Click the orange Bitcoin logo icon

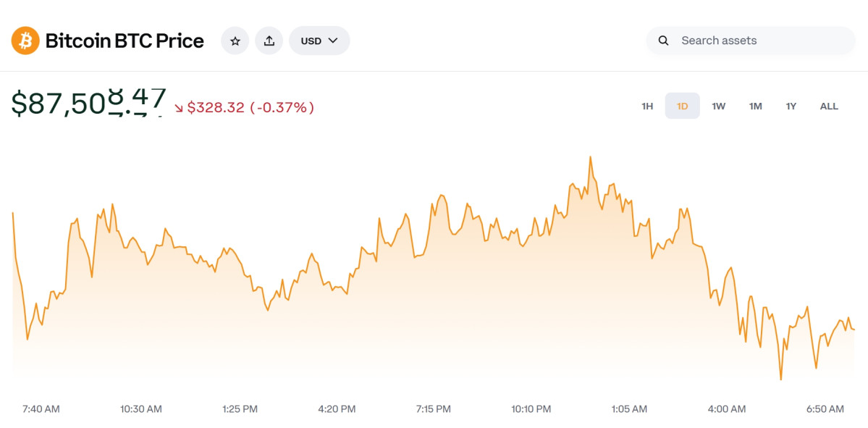point(25,41)
